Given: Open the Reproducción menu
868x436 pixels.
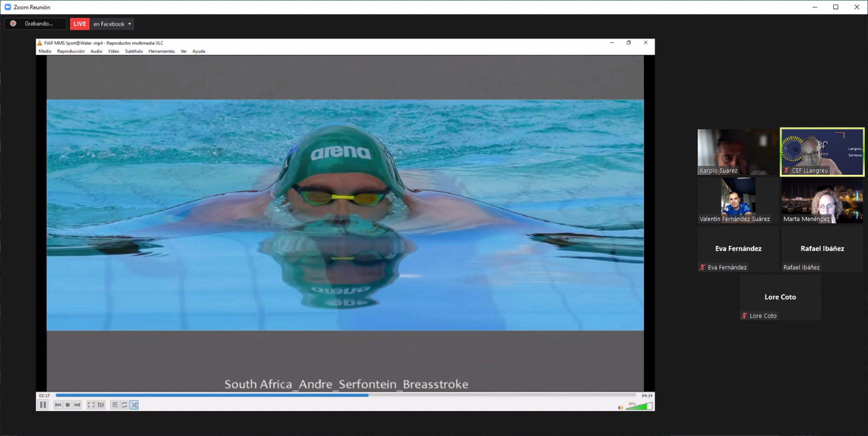Looking at the screenshot, I should tap(71, 51).
